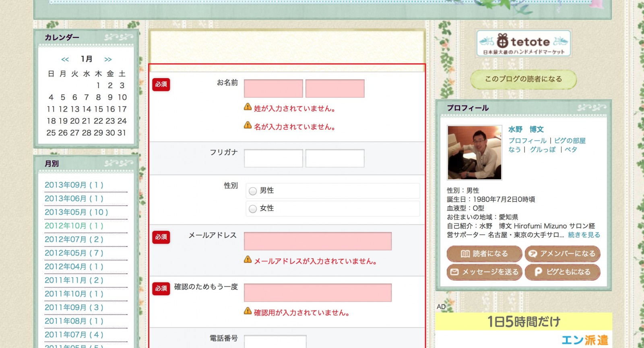The height and width of the screenshot is (348, 644).
Task: Click the warning icon beside 確認用が入力されていません
Action: (x=248, y=311)
